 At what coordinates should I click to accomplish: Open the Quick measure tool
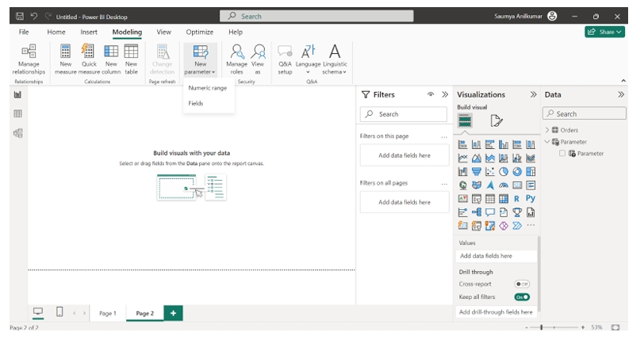pos(89,59)
